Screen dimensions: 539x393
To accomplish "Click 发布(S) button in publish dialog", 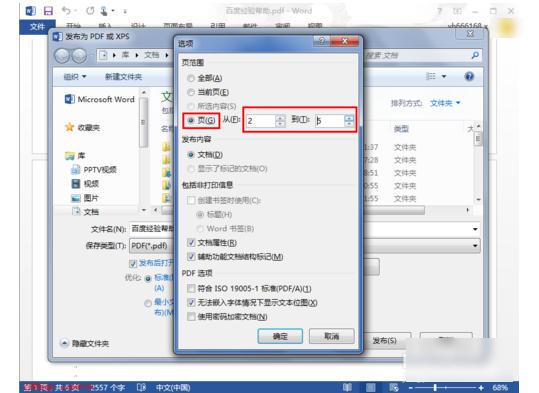I will click(385, 341).
